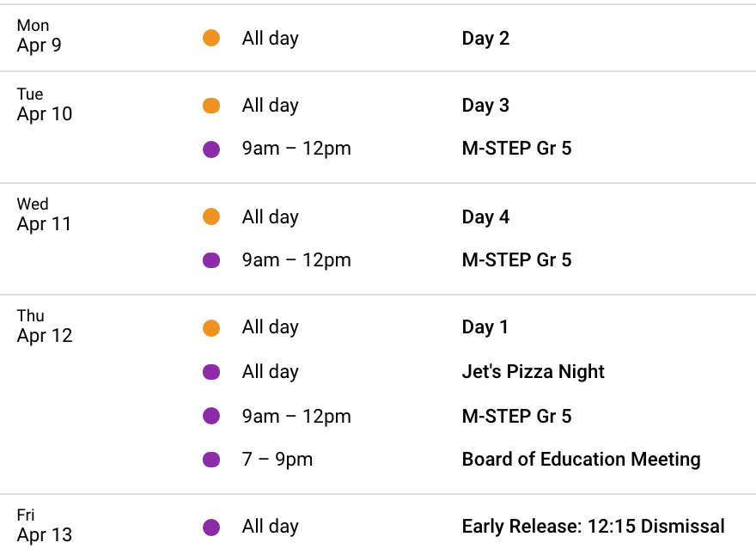This screenshot has height=555, width=756.
Task: Select the Mon Apr 9 date label
Action: 39,35
